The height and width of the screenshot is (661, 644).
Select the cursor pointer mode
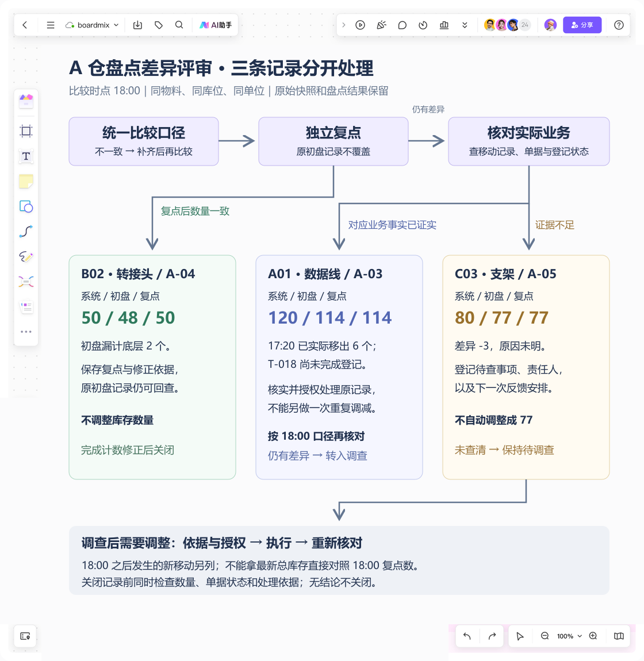[520, 636]
